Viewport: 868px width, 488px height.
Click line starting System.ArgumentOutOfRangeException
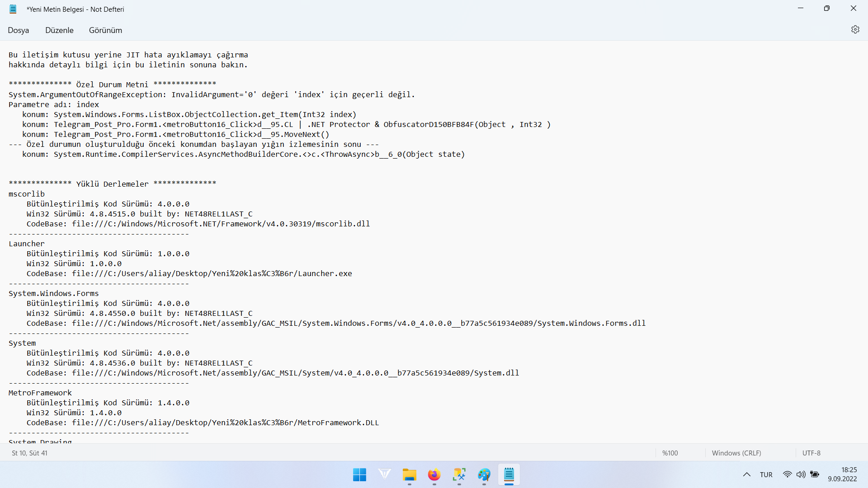point(212,94)
